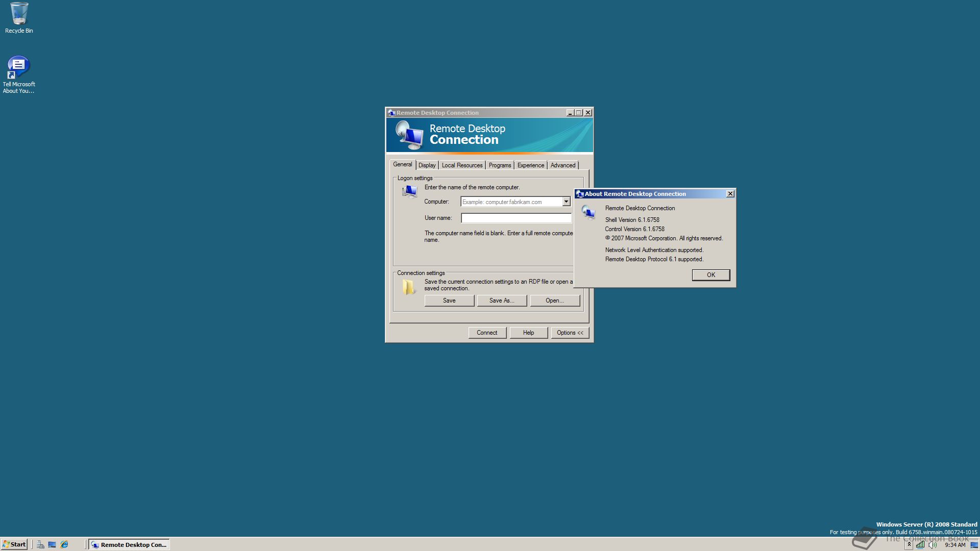This screenshot has width=980, height=551.
Task: Switch to the Display tab
Action: (427, 165)
